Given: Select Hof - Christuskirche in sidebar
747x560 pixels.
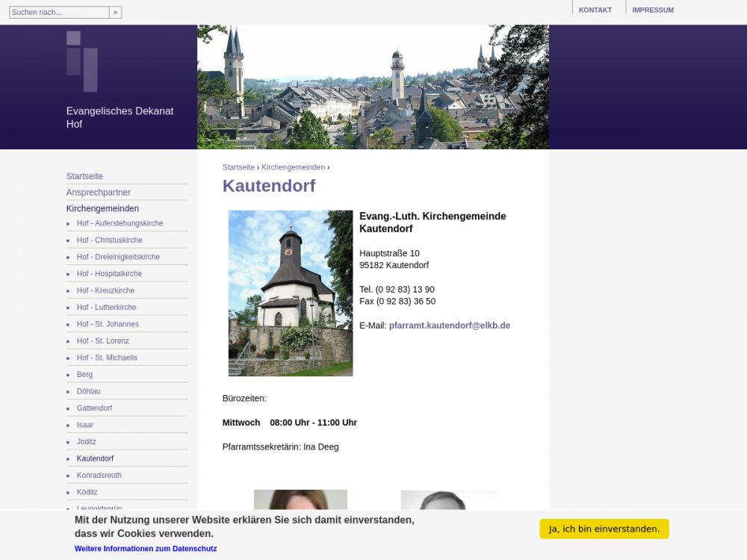Looking at the screenshot, I should point(109,240).
